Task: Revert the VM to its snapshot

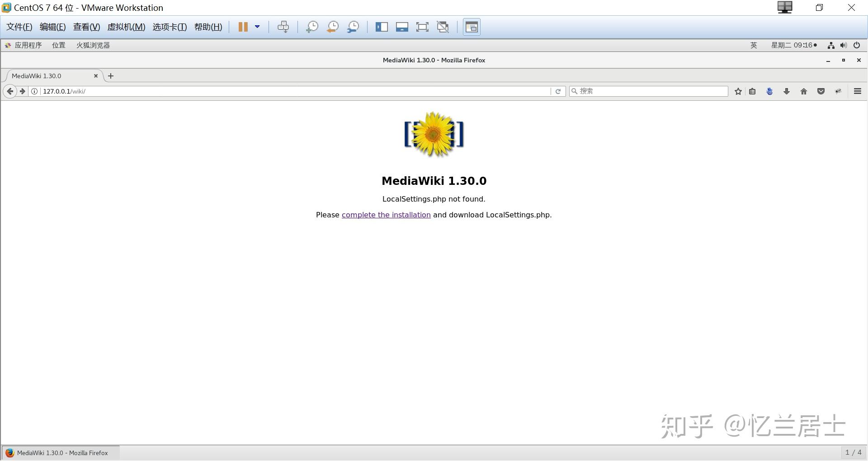Action: tap(332, 27)
